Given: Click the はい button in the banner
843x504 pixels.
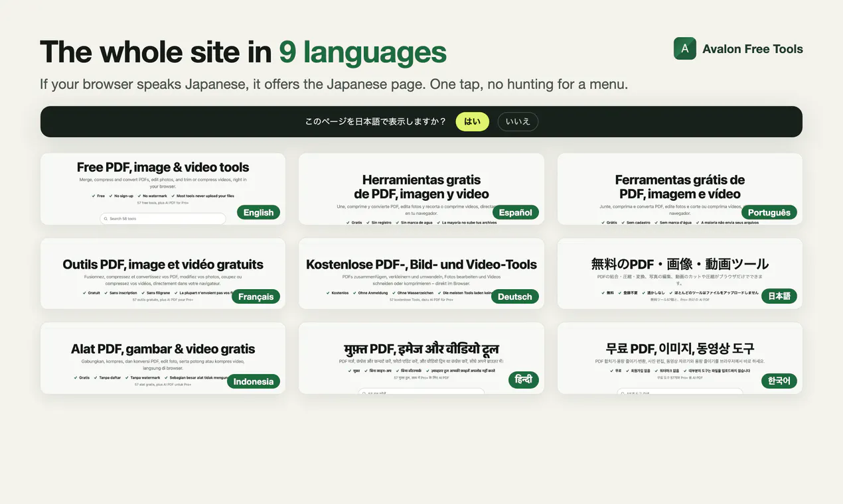Looking at the screenshot, I should pos(472,121).
